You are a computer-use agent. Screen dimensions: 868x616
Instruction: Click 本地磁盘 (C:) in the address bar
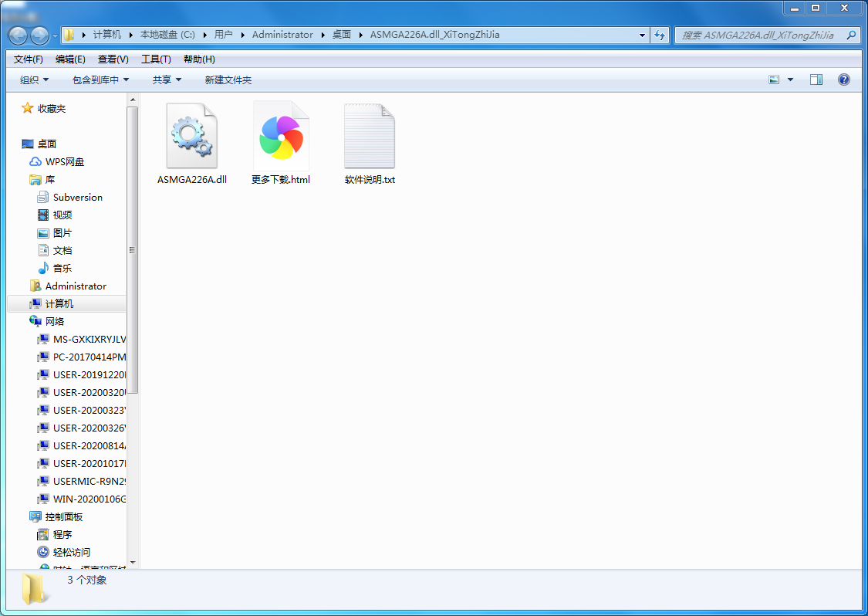[x=167, y=34]
